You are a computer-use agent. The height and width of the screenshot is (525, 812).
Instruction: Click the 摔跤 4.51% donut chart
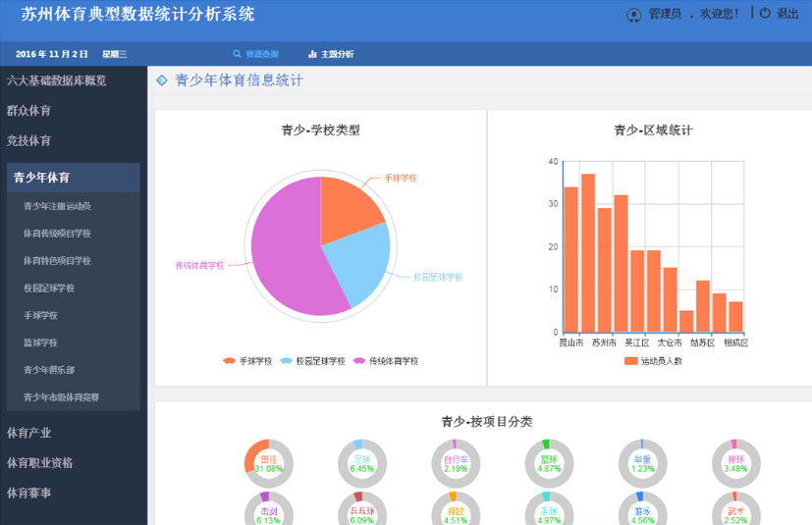(456, 508)
